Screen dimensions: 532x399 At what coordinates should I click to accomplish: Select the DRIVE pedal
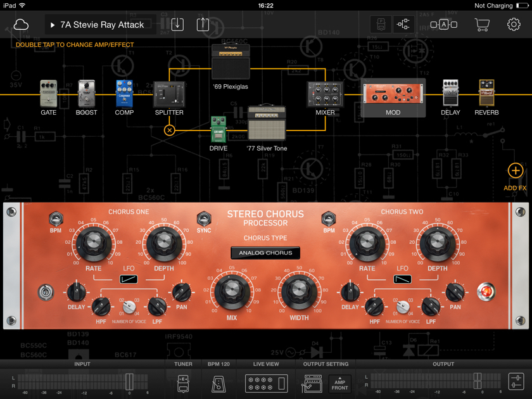[218, 130]
